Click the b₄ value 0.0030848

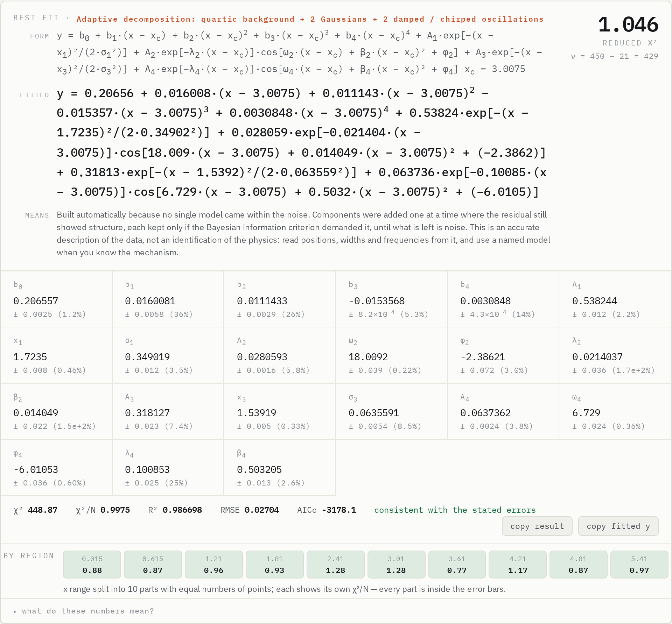click(485, 301)
